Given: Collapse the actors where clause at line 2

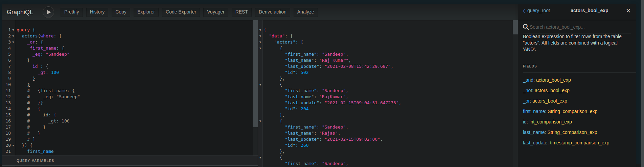Looking at the screenshot, I should coord(13,36).
